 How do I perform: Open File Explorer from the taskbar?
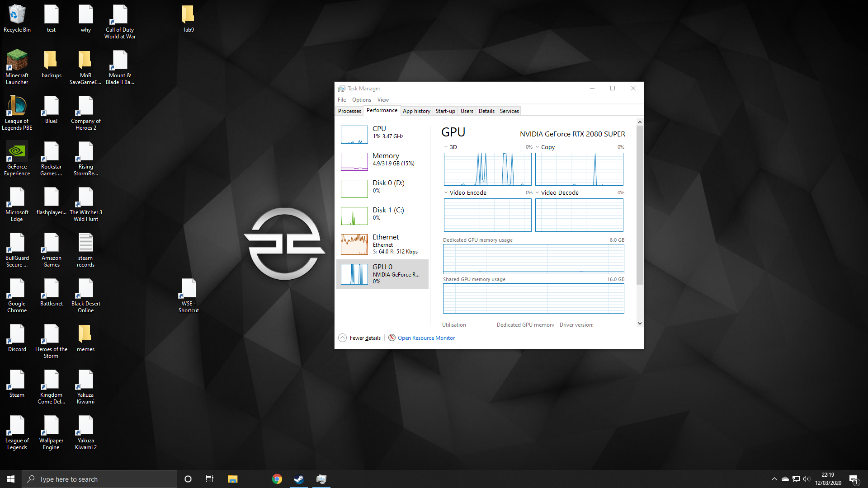coord(232,479)
